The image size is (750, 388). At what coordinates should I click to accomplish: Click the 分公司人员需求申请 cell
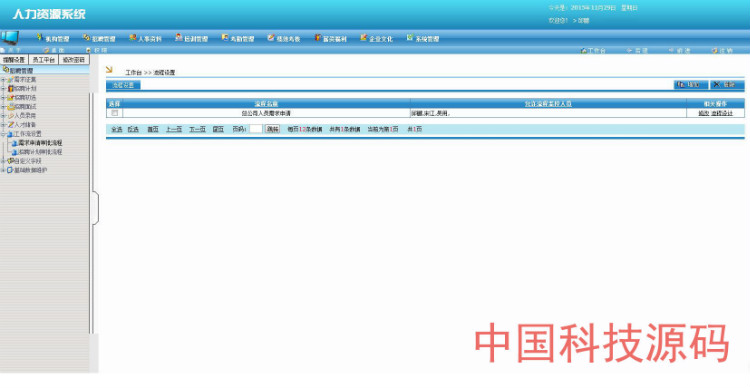coord(266,113)
